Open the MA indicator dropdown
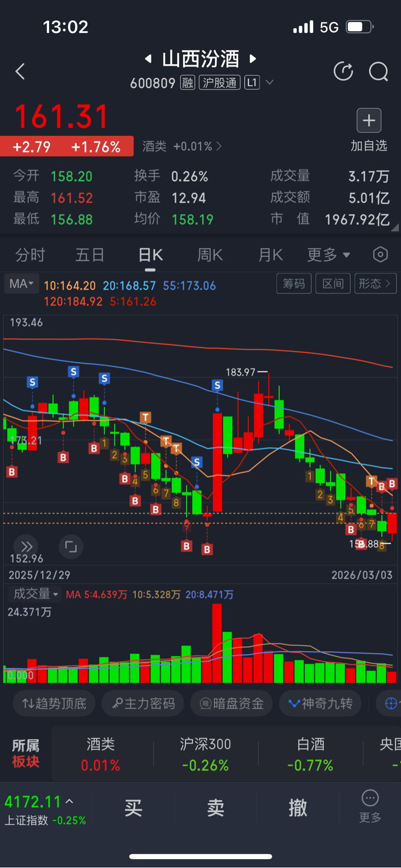Viewport: 401px width, 868px height. point(21,284)
